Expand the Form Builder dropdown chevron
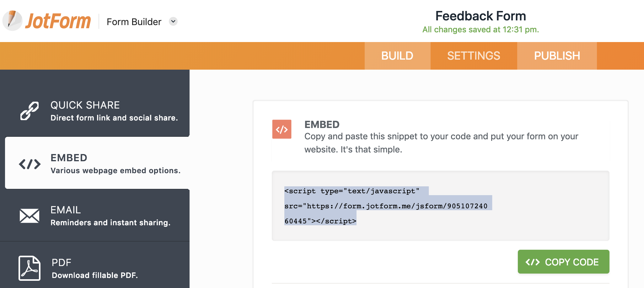 tap(173, 21)
